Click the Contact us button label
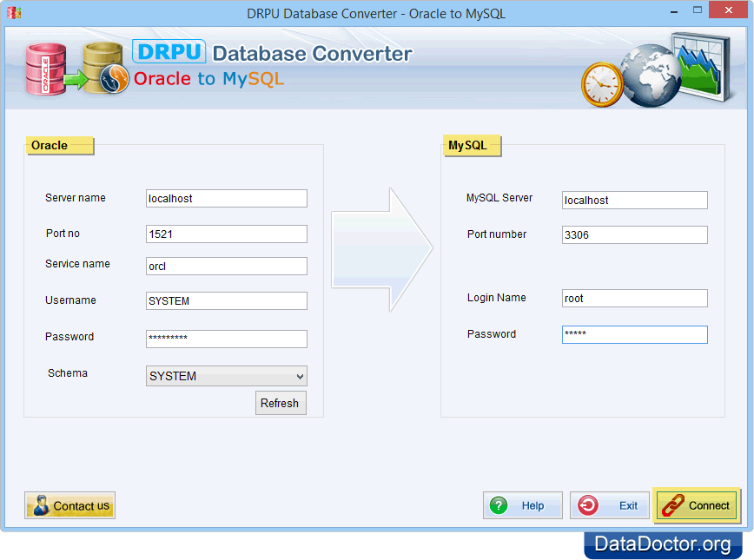754x560 pixels. click(82, 506)
